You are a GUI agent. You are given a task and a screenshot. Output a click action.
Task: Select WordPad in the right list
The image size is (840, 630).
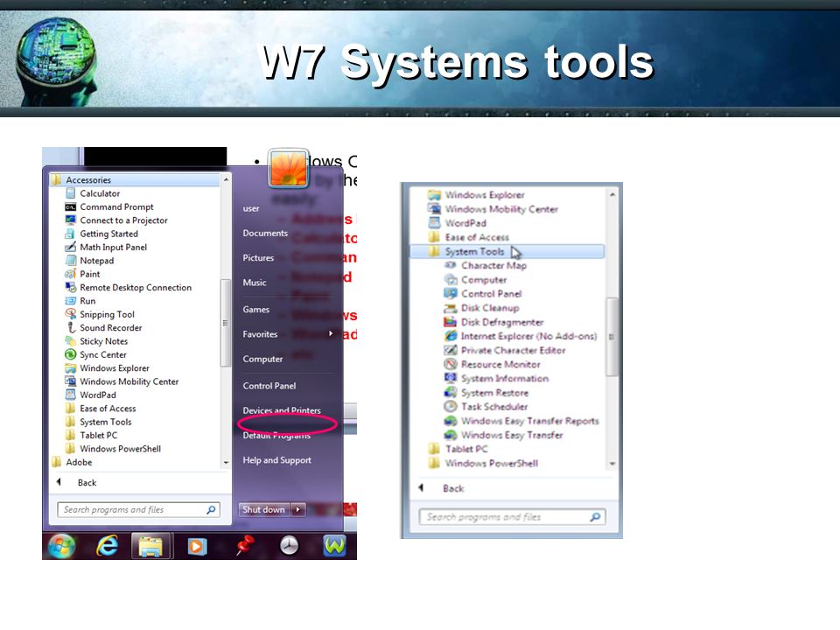point(458,223)
